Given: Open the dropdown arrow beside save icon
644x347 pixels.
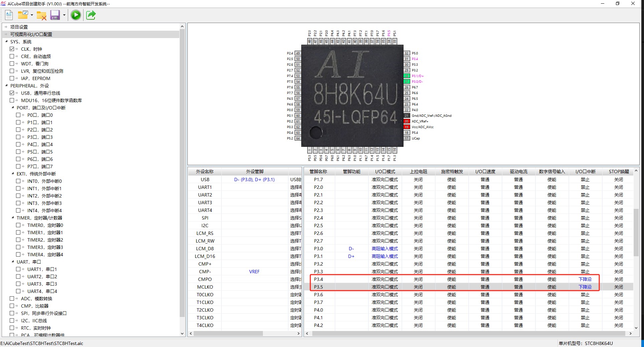Looking at the screenshot, I should click(64, 15).
